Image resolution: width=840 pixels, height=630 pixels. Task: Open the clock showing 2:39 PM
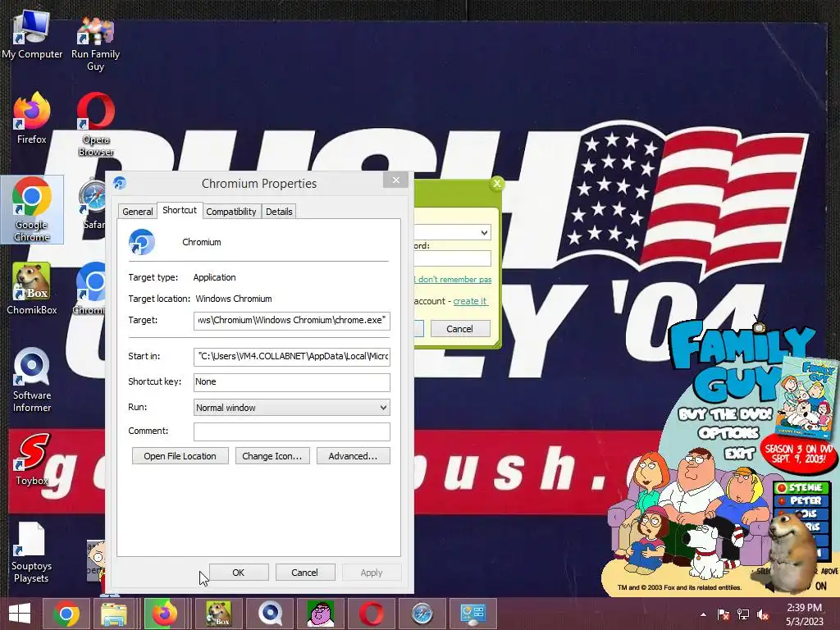[804, 614]
